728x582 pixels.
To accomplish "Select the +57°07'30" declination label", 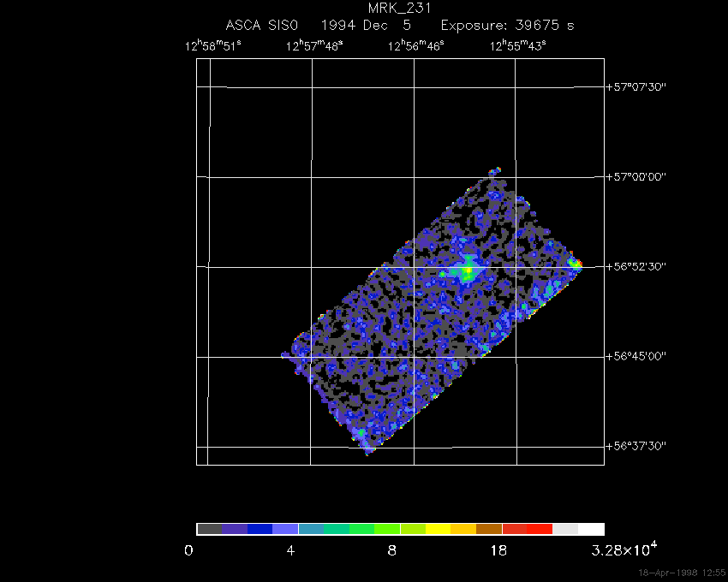I will tap(636, 86).
